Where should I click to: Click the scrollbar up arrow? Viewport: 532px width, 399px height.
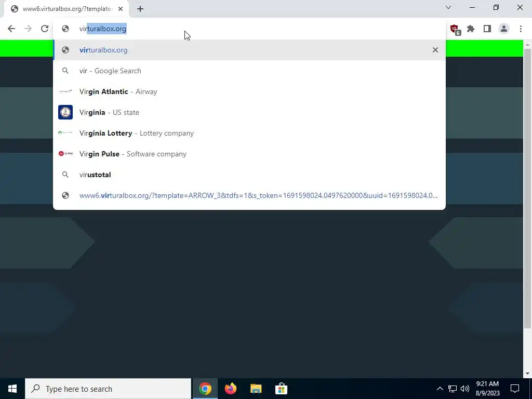coord(527,45)
